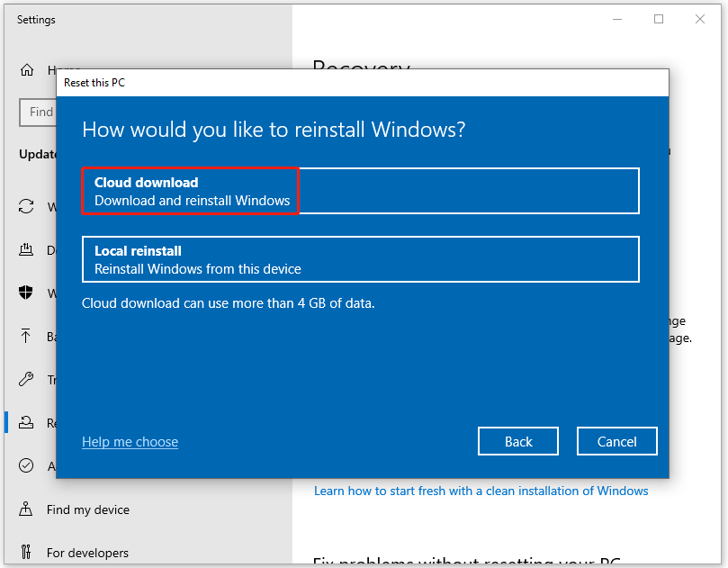The image size is (728, 568).
Task: Click the Settings window title text
Action: click(36, 20)
